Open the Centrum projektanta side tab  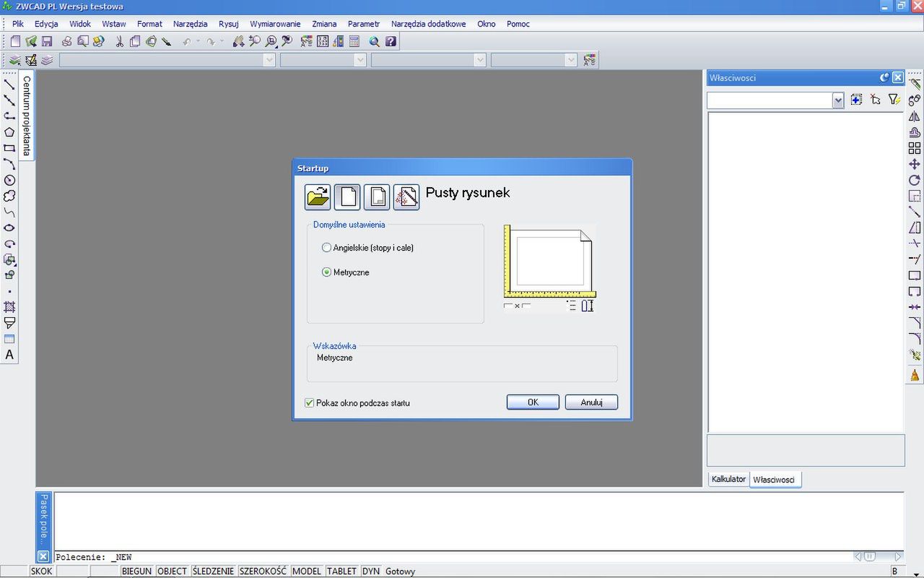(27, 116)
